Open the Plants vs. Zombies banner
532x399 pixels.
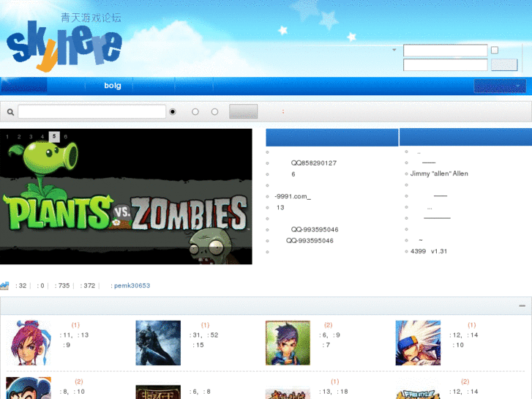tap(126, 197)
